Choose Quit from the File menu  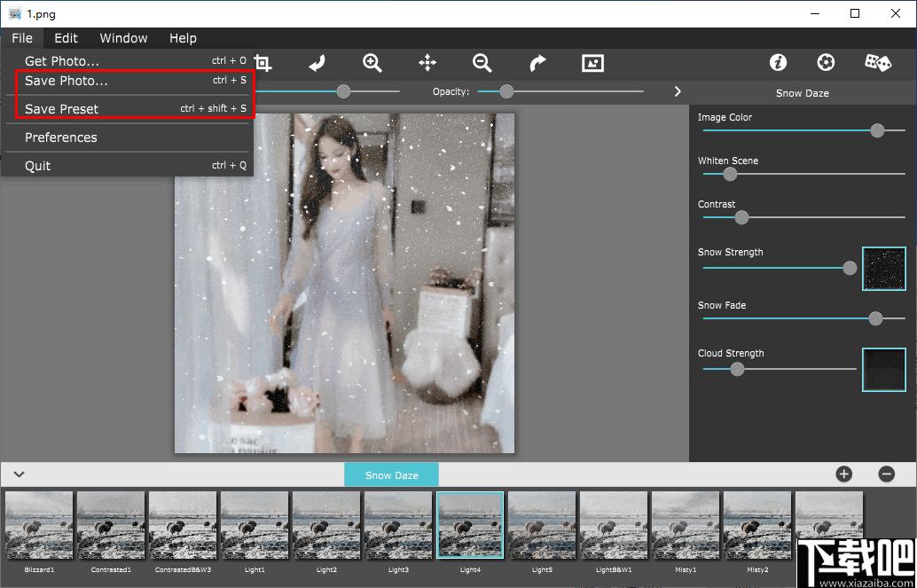(x=128, y=166)
